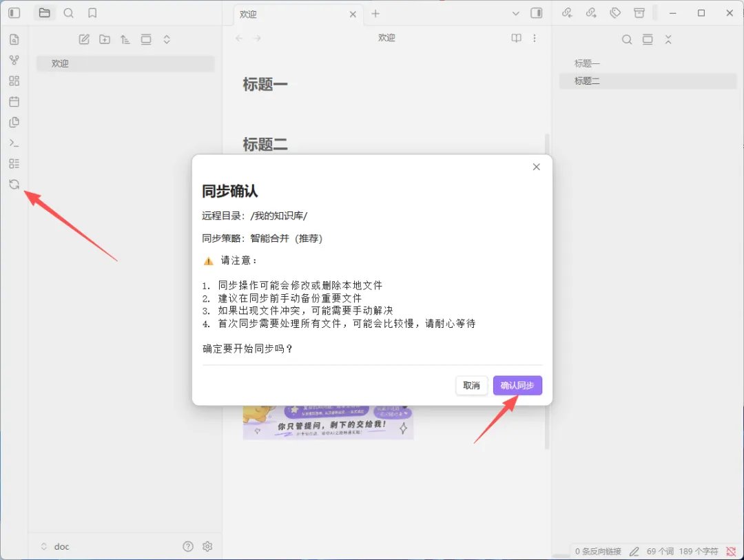Switch to reading view book icon

click(516, 38)
